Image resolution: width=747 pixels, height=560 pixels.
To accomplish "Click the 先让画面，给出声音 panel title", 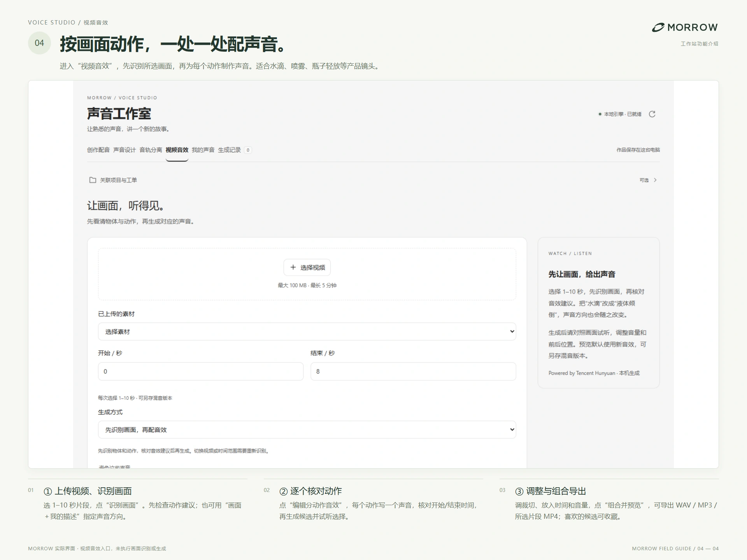I will (x=582, y=275).
